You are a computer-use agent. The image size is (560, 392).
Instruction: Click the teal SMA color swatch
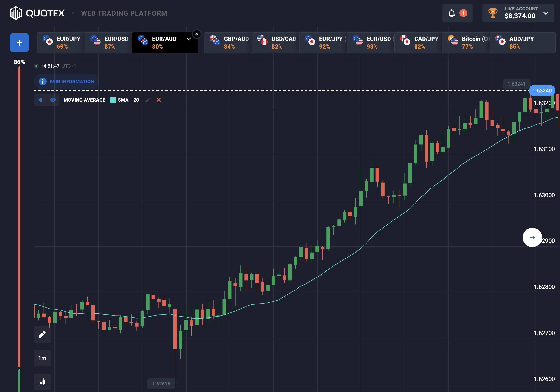point(113,100)
